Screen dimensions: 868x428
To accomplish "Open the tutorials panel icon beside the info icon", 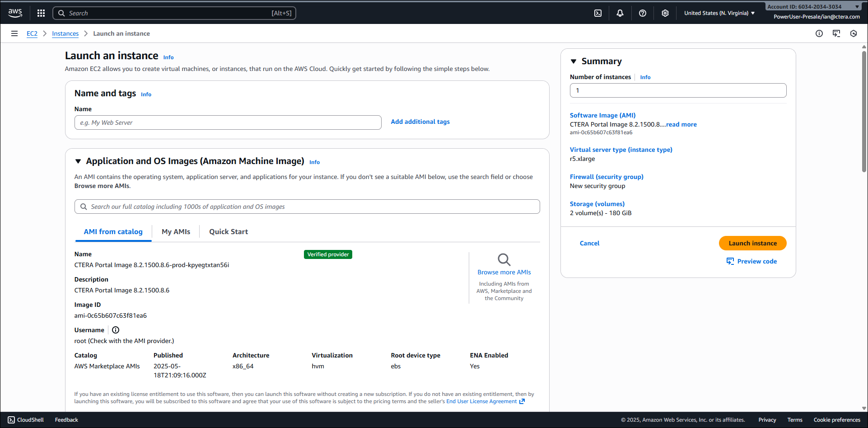I will pos(836,33).
